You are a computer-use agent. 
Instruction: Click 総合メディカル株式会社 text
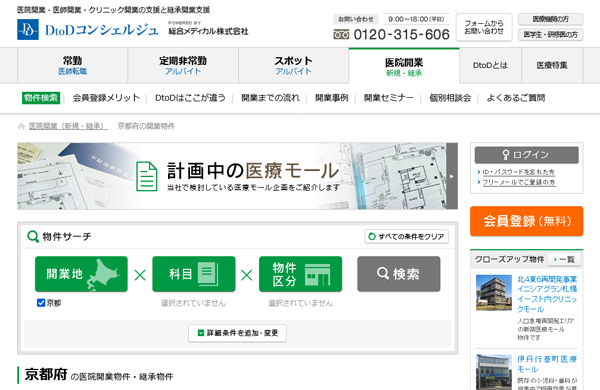[x=209, y=31]
